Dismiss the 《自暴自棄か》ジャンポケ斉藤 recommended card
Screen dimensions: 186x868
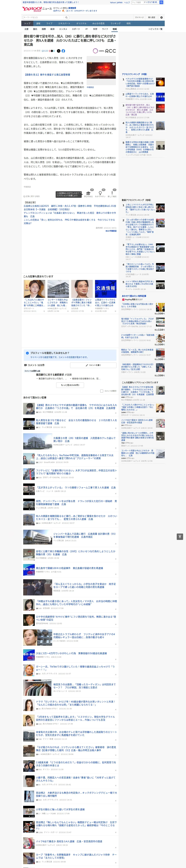click(92, 311)
